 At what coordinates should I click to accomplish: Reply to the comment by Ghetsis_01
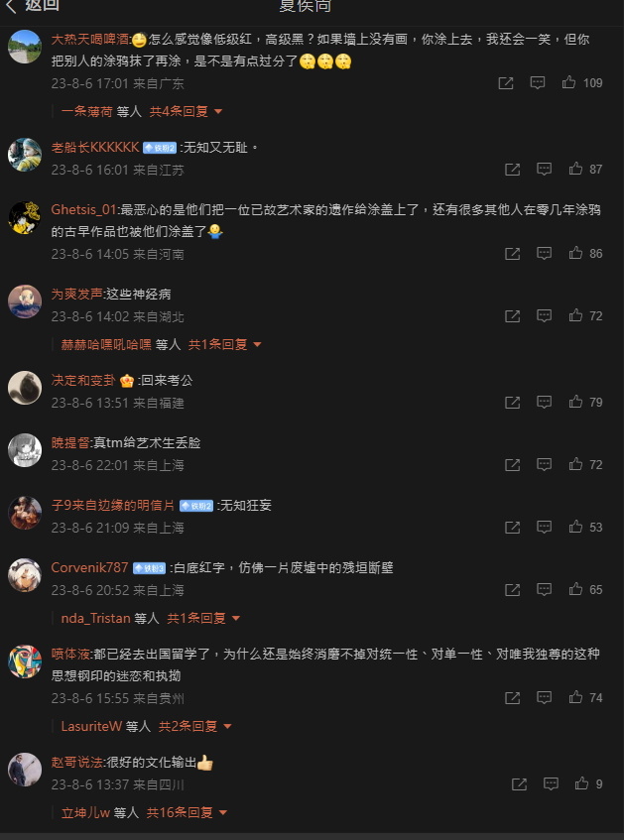click(x=544, y=254)
